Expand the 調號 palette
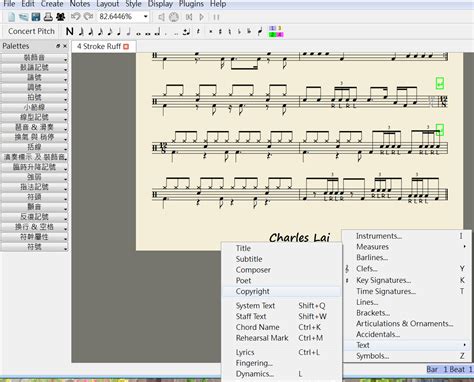 point(34,87)
